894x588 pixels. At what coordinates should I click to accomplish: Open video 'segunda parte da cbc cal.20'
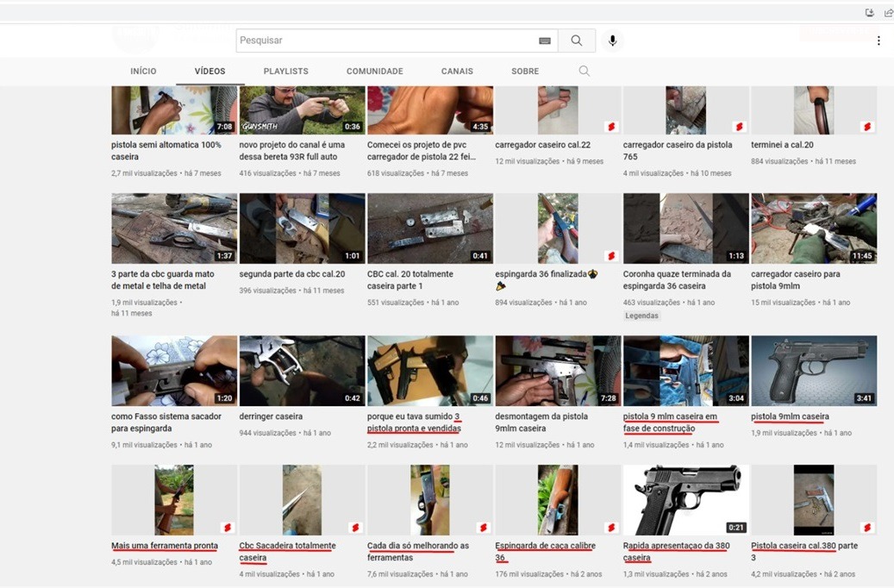point(292,274)
